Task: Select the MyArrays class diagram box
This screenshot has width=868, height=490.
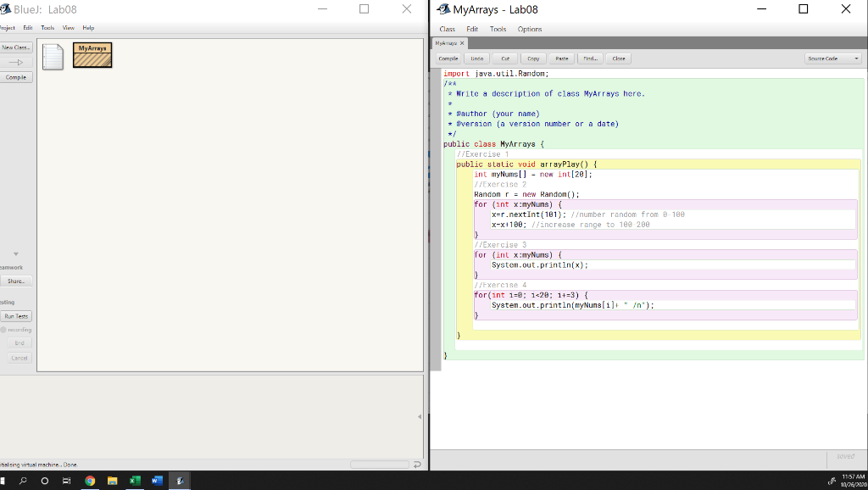Action: (x=92, y=55)
